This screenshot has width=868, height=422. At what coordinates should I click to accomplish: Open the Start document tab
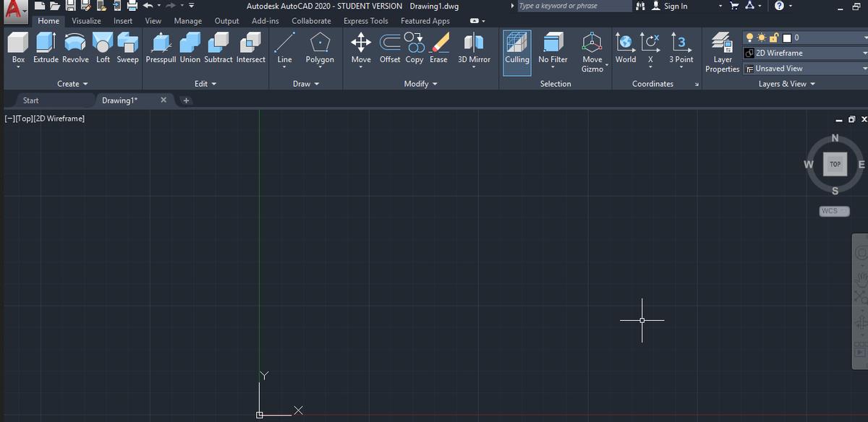coord(31,100)
